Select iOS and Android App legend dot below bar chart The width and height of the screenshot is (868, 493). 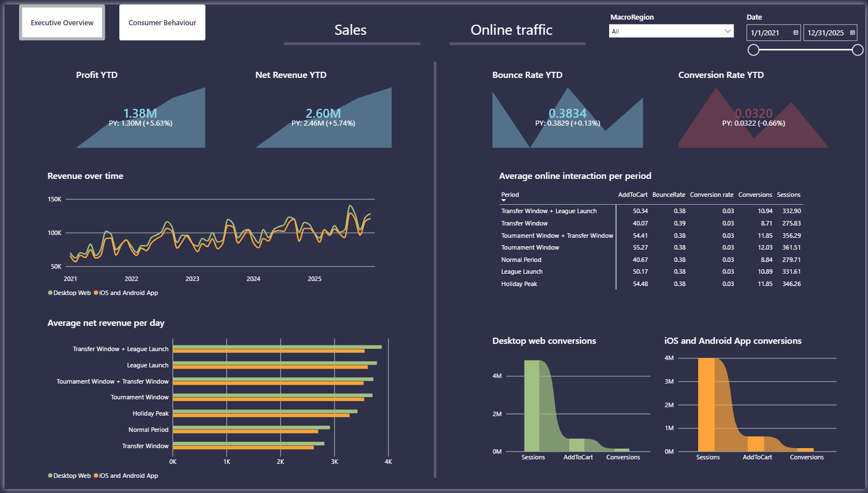tap(96, 476)
